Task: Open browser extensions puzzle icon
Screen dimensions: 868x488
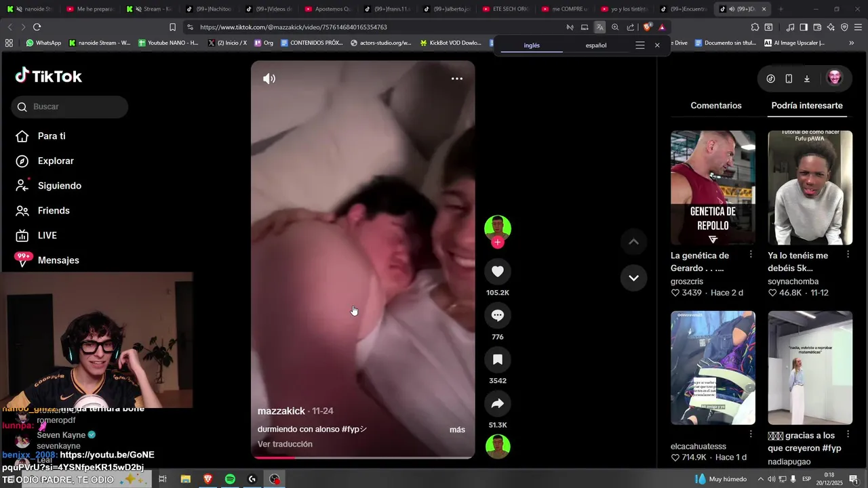Action: tap(755, 27)
